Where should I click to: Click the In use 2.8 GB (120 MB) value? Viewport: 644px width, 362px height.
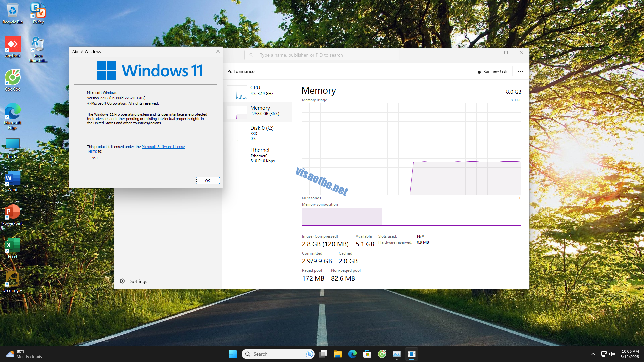pos(325,244)
